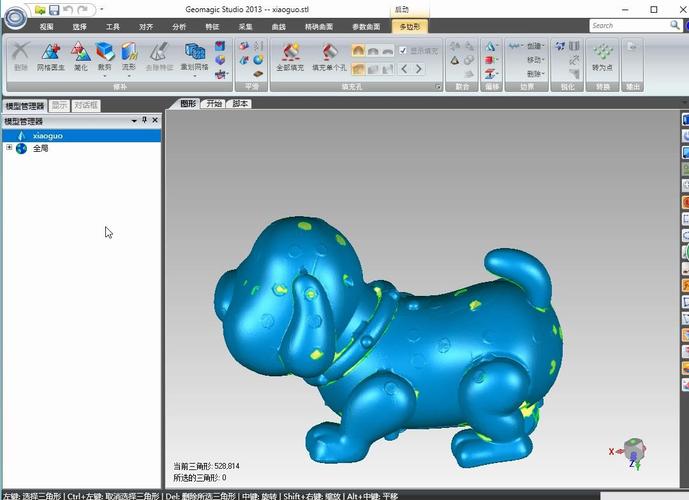Open the 删除 boundary dropdown
689x500 pixels.
click(536, 74)
